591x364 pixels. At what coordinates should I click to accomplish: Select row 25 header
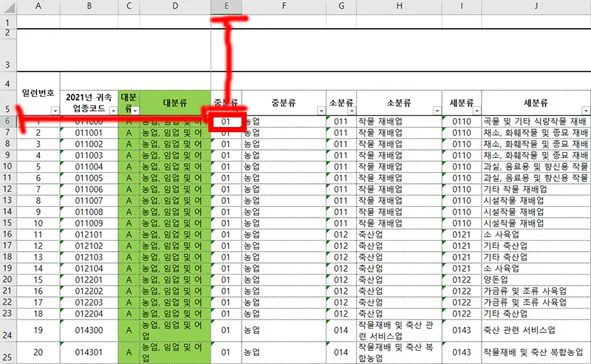(x=8, y=353)
